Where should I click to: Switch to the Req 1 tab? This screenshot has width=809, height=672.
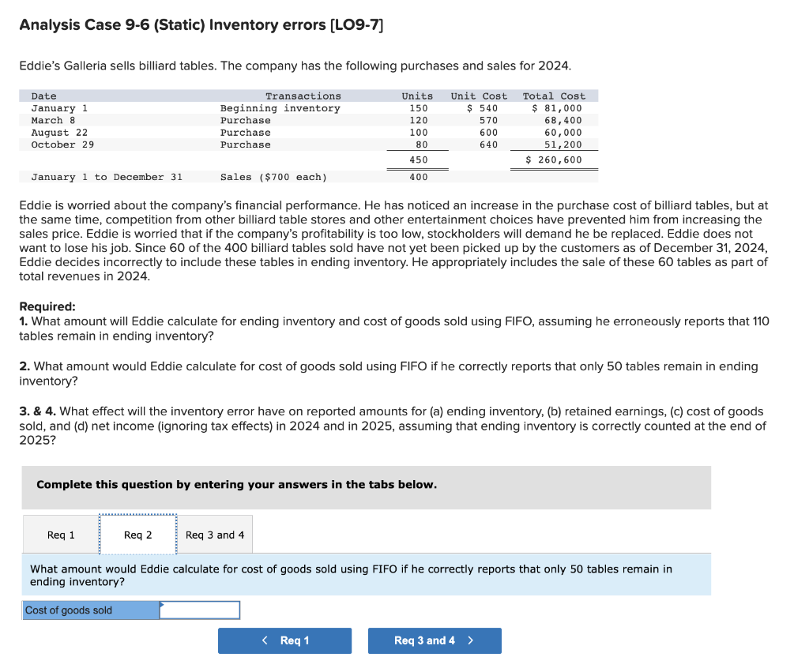[x=59, y=534]
